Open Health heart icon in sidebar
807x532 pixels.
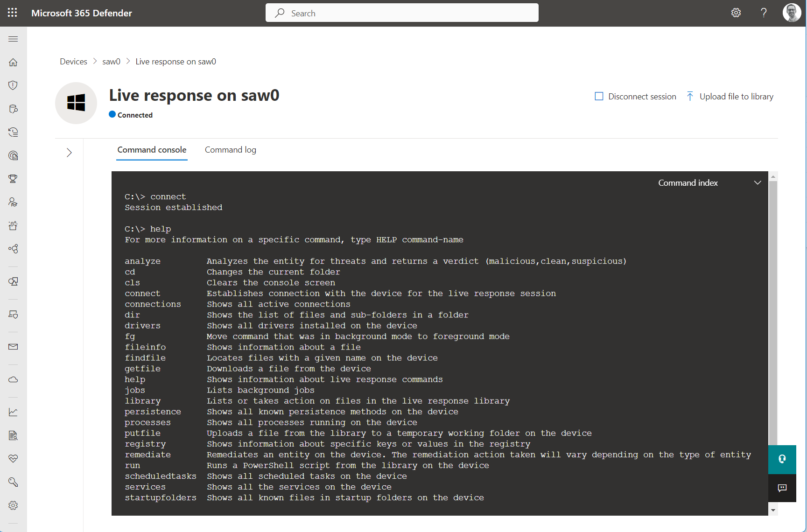pos(13,459)
